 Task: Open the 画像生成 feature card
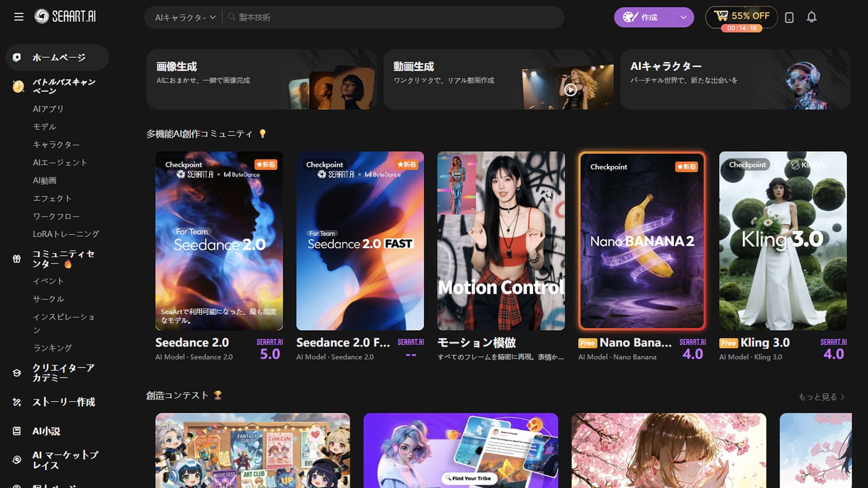pyautogui.click(x=262, y=79)
